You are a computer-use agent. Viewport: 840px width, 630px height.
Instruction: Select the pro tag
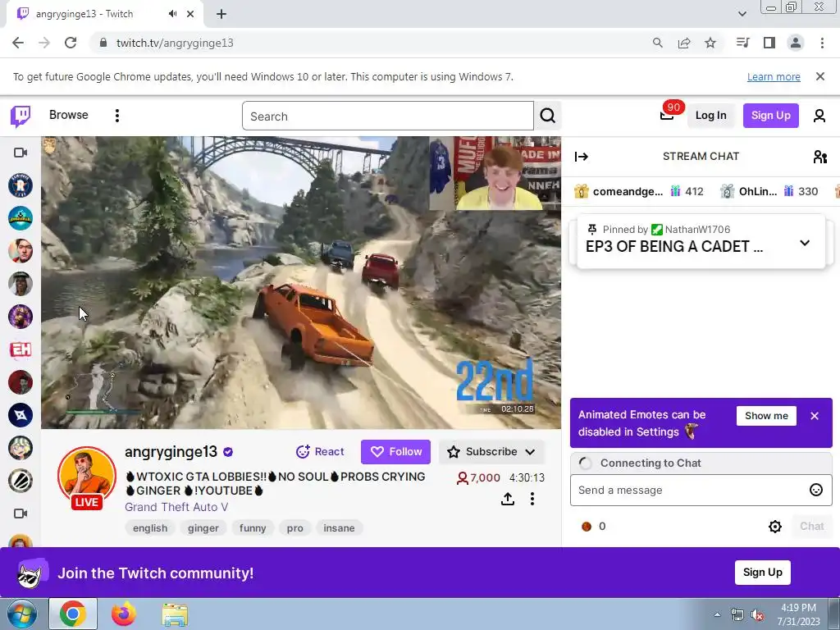click(294, 528)
